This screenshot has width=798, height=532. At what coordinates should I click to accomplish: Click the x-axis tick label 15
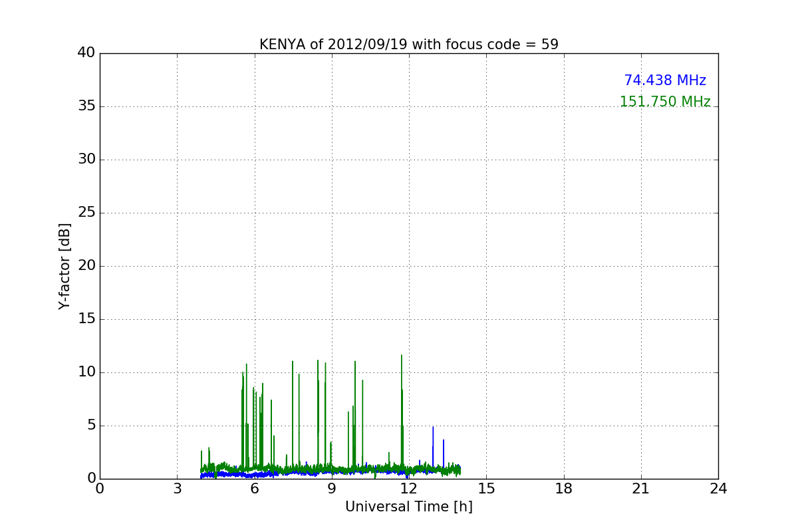(x=486, y=489)
